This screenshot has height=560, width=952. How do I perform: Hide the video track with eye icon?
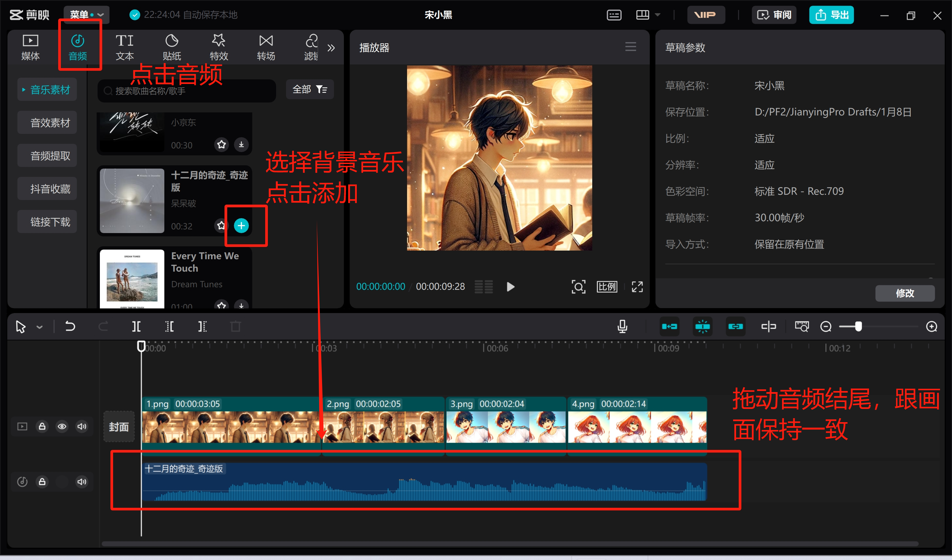pos(62,426)
